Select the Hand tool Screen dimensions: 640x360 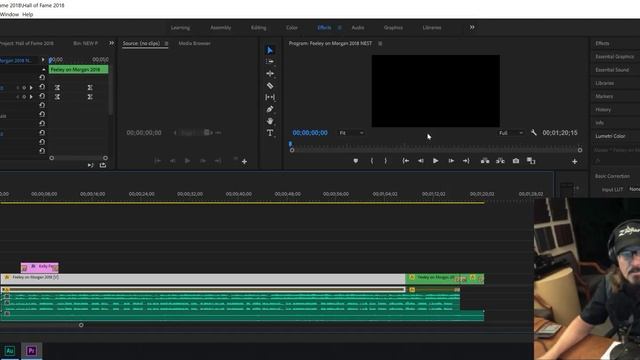click(x=270, y=121)
